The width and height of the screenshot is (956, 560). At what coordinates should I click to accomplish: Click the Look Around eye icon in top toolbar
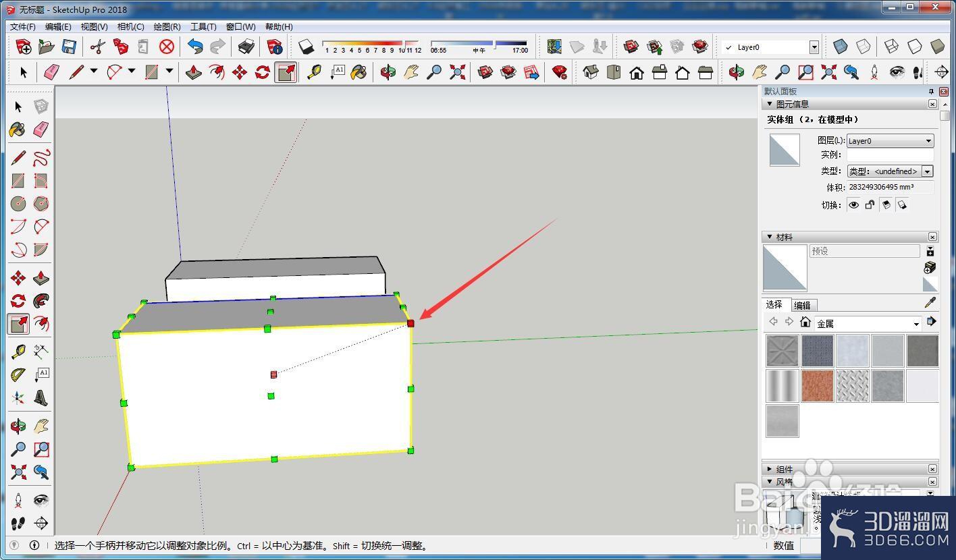tap(897, 72)
